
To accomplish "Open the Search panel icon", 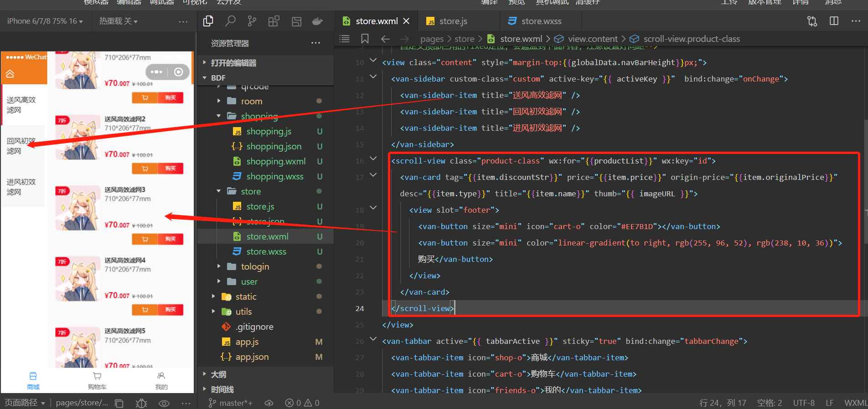I will click(x=230, y=21).
